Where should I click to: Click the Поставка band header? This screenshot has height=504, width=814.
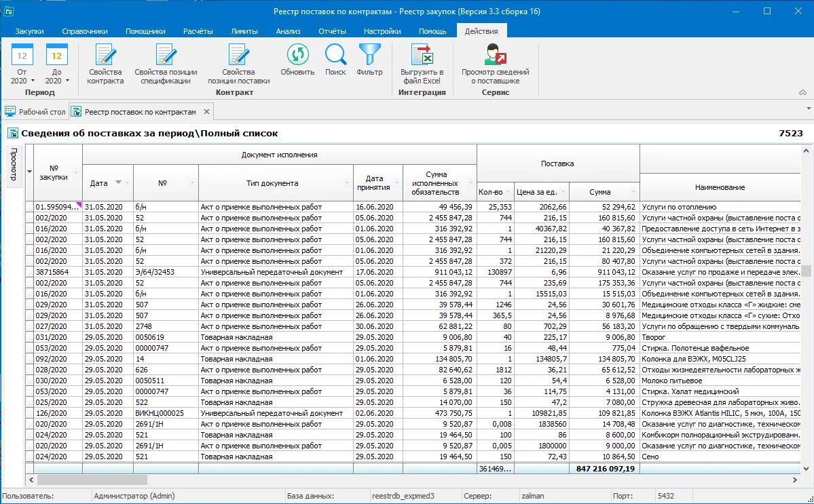557,163
